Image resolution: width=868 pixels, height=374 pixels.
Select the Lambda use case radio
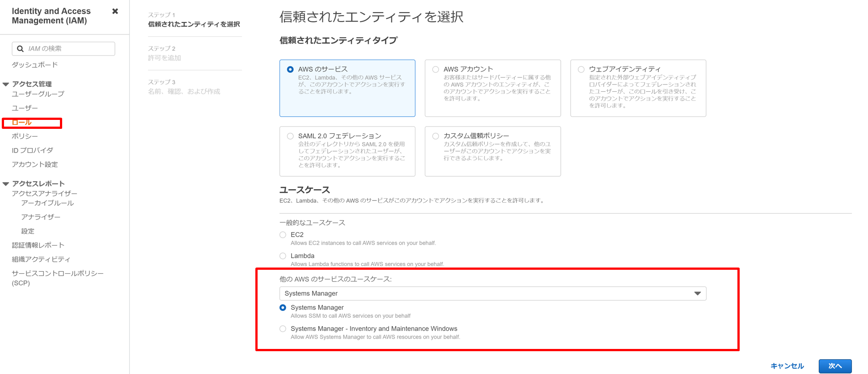[283, 256]
